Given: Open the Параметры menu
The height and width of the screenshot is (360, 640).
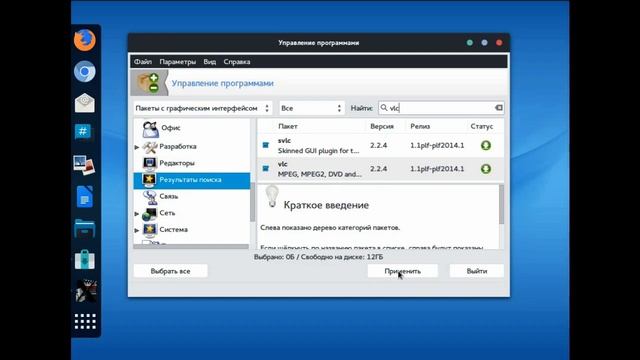Looking at the screenshot, I should coord(178,62).
